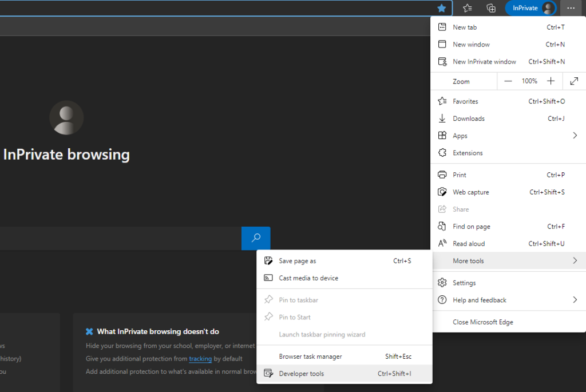Click the search input field on page

pos(120,238)
